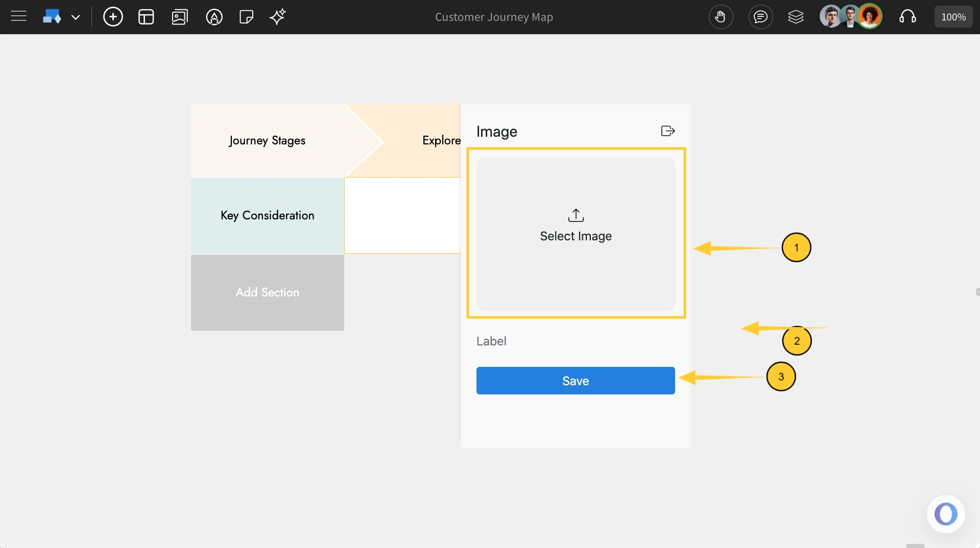The image size is (980, 548).
Task: Open the export icon in the Image panel
Action: [x=667, y=131]
